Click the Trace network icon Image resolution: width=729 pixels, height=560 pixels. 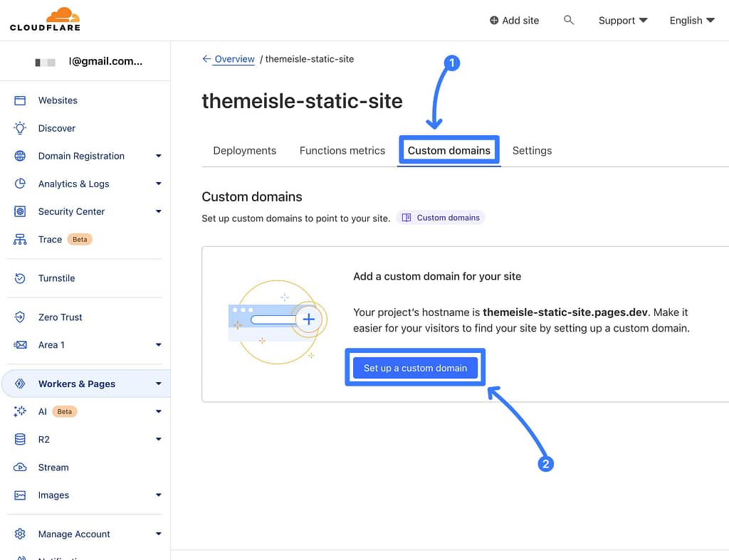[20, 239]
